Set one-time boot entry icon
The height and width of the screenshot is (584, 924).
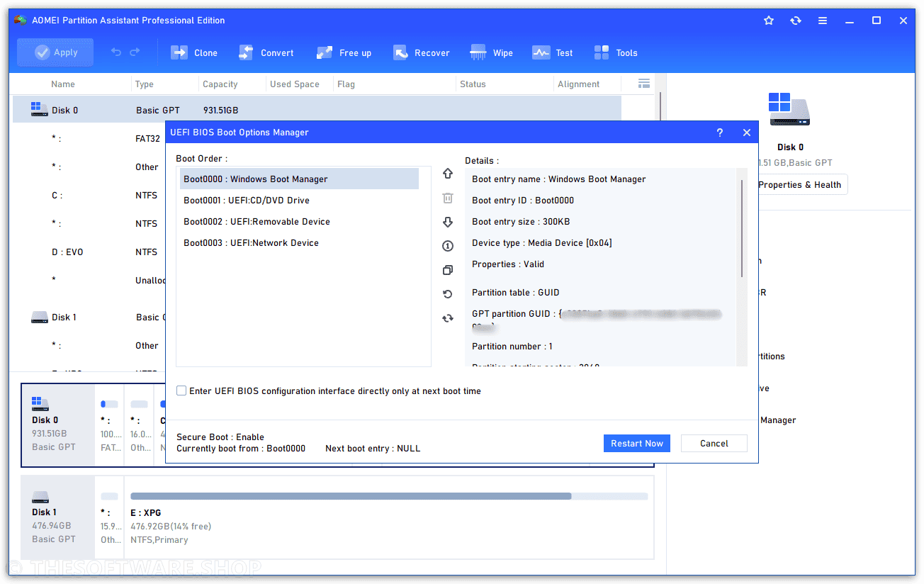click(x=447, y=246)
